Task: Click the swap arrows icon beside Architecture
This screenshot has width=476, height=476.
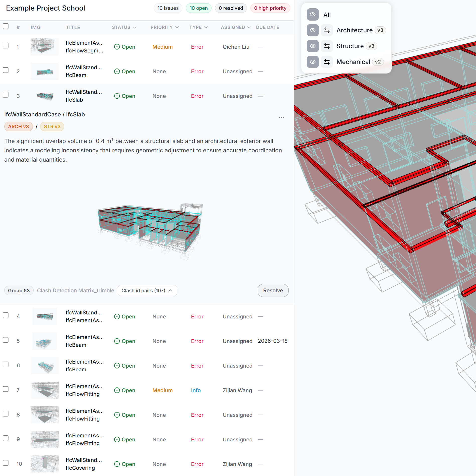Action: [x=327, y=30]
